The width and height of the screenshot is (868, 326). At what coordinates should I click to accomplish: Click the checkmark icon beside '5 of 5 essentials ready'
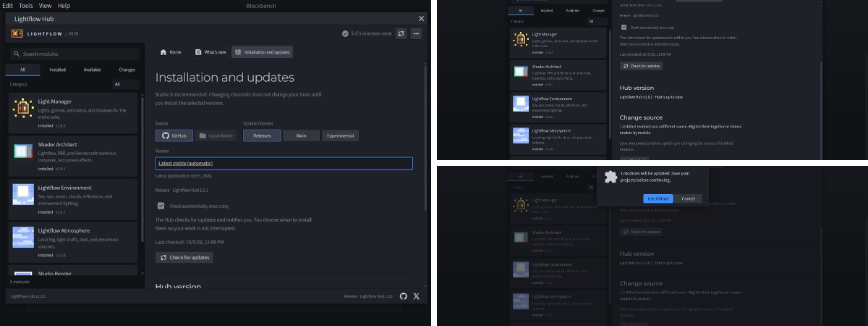(x=345, y=33)
